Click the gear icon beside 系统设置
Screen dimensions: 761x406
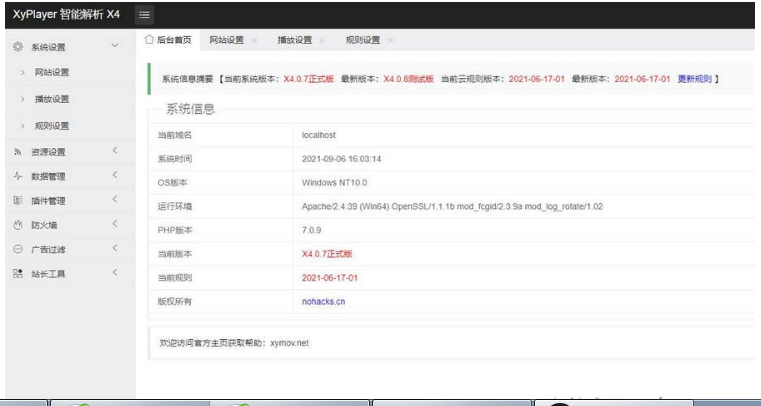[18, 47]
